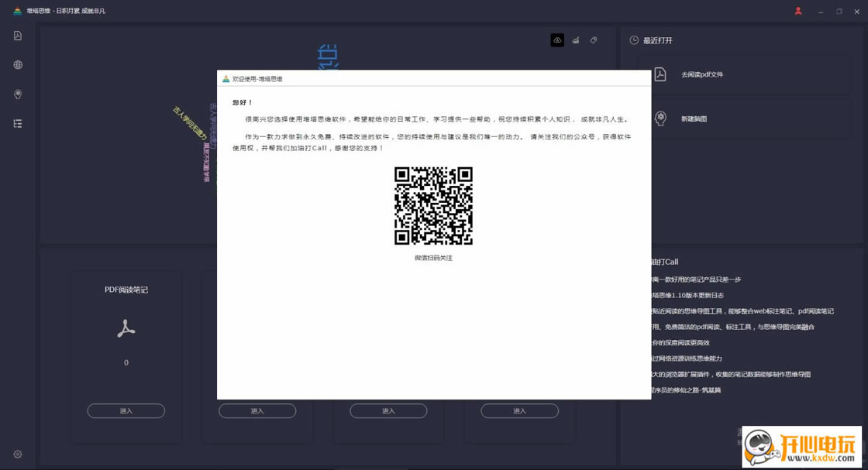This screenshot has height=470, width=868.
Task: Open the outline list icon in sidebar
Action: coord(18,124)
